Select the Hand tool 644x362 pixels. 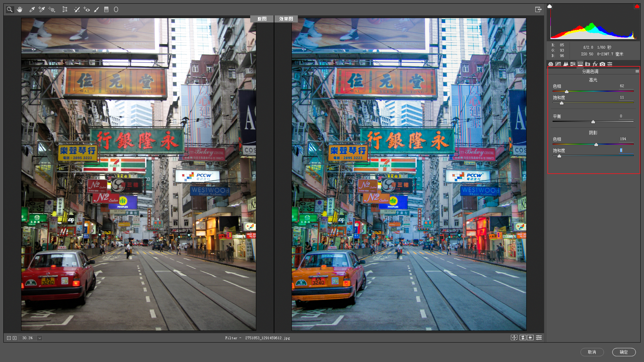pyautogui.click(x=20, y=9)
